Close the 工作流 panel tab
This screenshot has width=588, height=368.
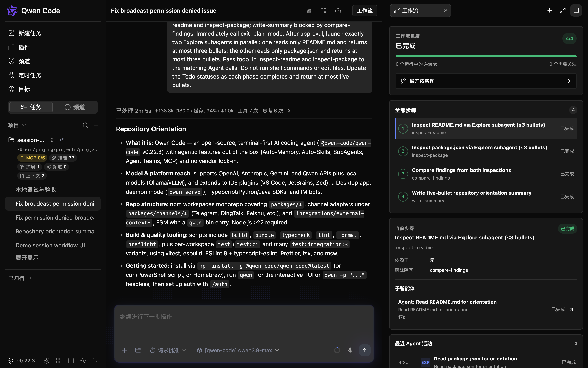tap(446, 10)
